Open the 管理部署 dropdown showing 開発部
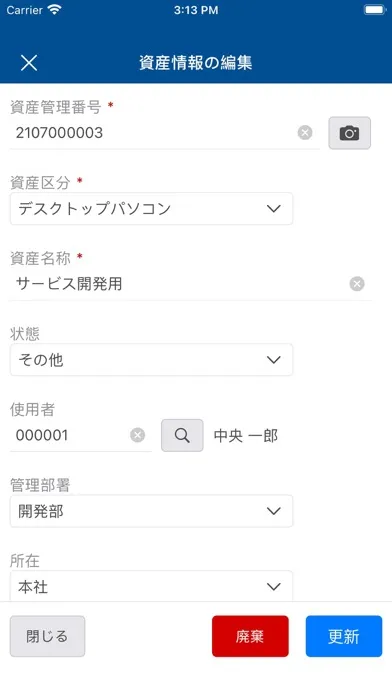 click(x=151, y=511)
